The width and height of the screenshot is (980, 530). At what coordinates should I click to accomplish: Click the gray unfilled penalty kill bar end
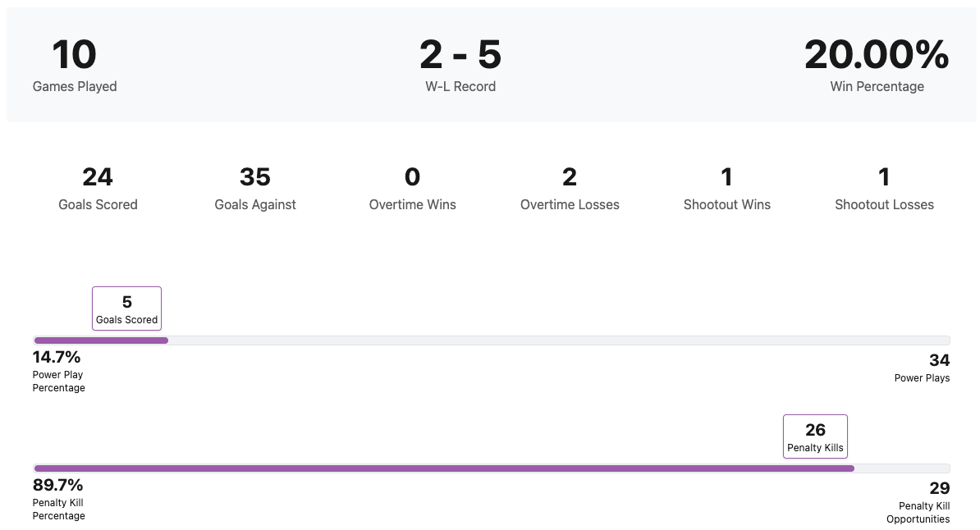point(901,468)
